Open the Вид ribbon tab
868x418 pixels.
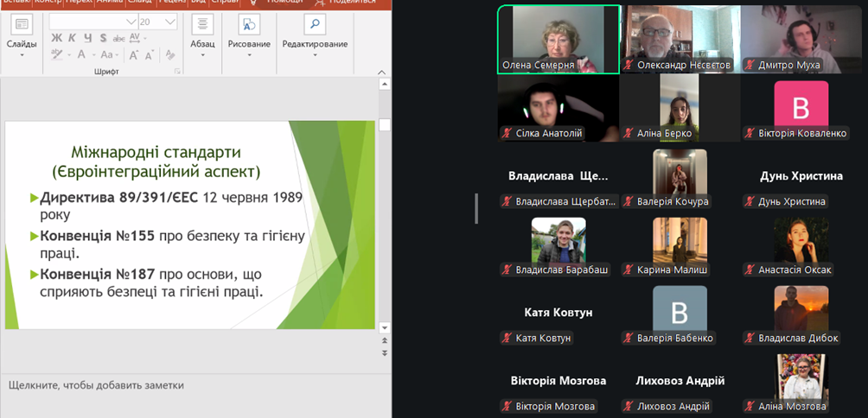pos(198,3)
